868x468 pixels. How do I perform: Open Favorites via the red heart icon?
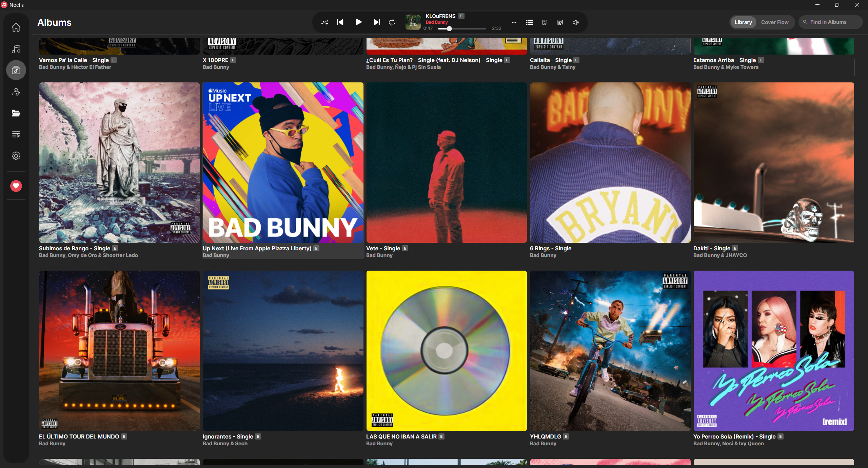[16, 186]
